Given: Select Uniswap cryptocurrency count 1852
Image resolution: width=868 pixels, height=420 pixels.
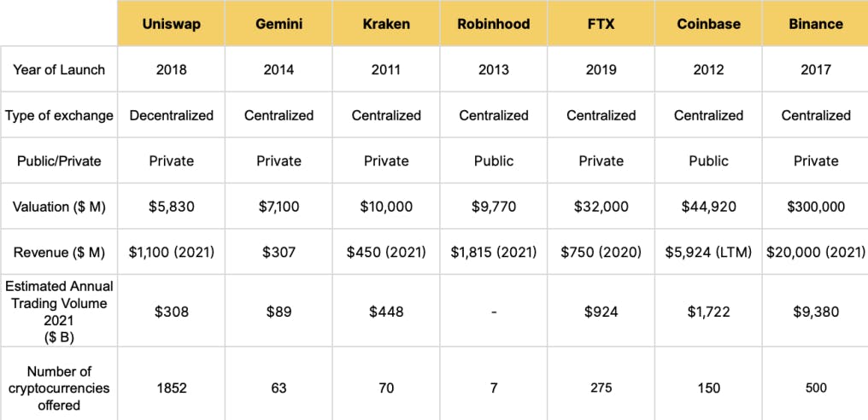Looking at the screenshot, I should click(171, 388).
